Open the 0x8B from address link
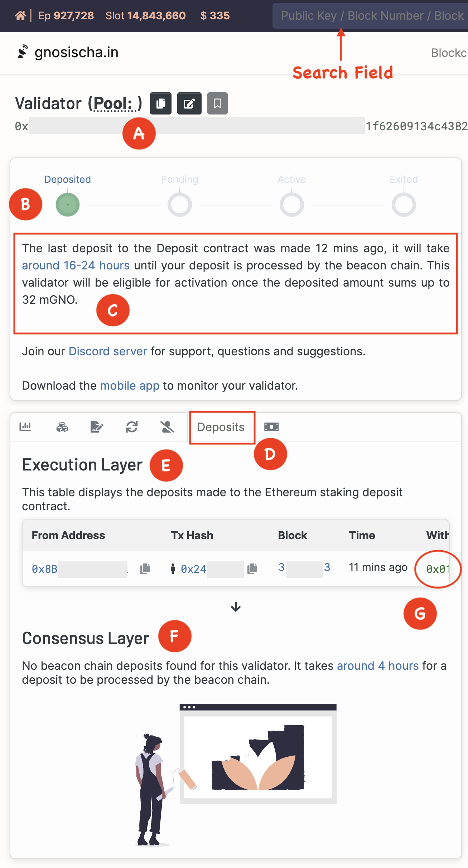 [45, 569]
